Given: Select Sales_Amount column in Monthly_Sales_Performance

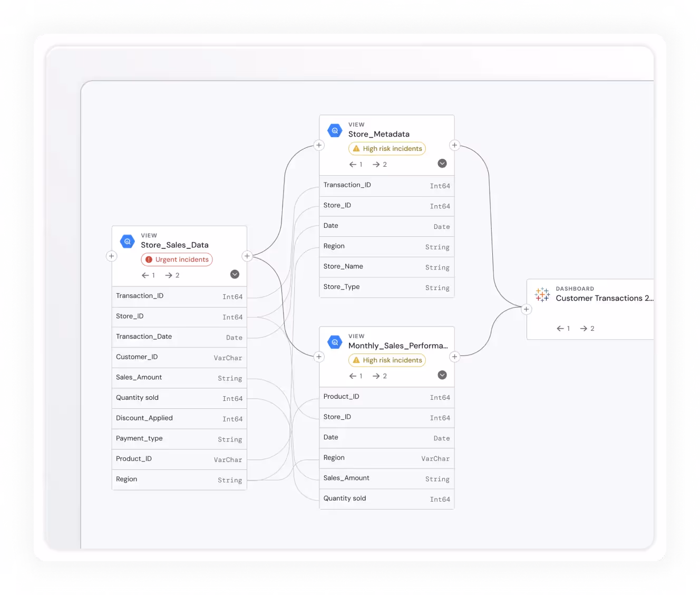Looking at the screenshot, I should point(387,479).
